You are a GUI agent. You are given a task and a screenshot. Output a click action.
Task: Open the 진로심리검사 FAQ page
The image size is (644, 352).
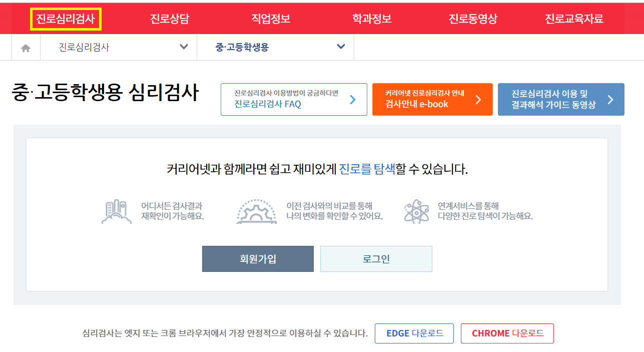click(294, 99)
